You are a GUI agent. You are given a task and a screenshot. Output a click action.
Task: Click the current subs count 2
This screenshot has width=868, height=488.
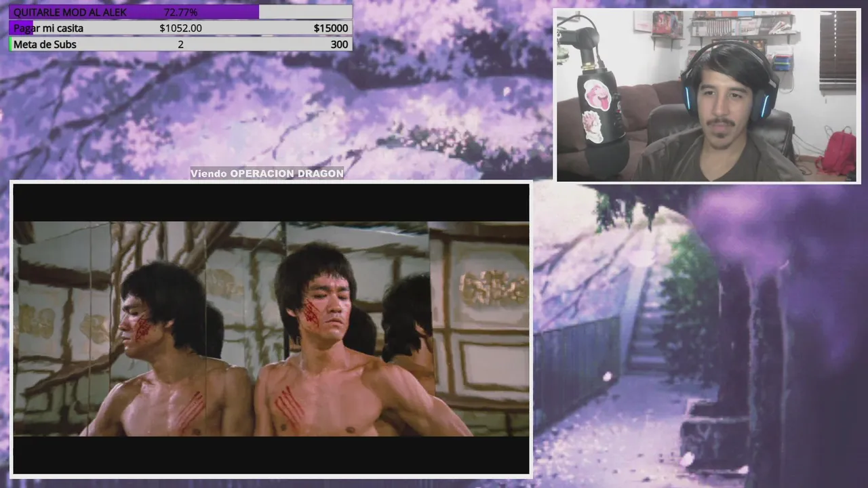point(180,44)
